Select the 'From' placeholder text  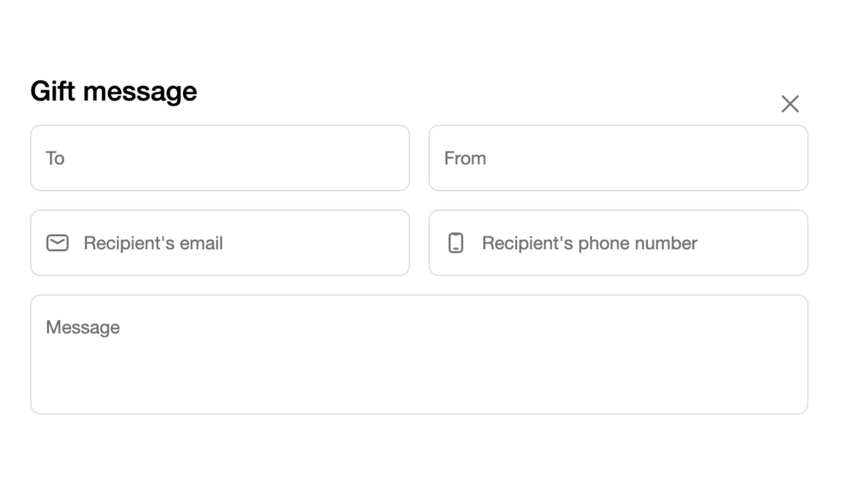click(x=465, y=158)
